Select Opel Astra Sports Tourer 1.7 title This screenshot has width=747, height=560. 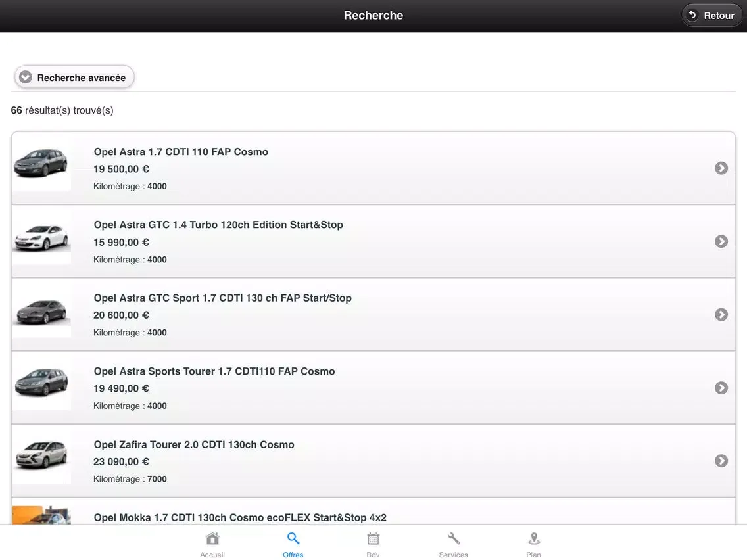[x=214, y=371]
